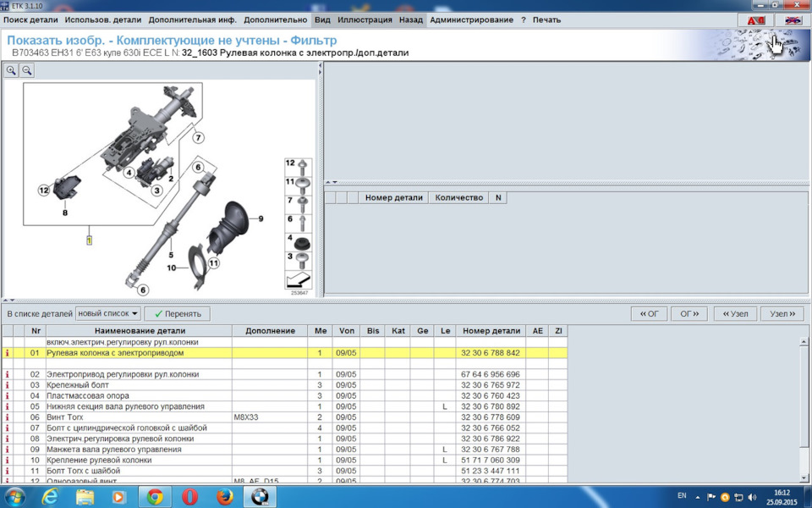
Task: Select part number 32 30 6 788 842
Action: pyautogui.click(x=491, y=353)
